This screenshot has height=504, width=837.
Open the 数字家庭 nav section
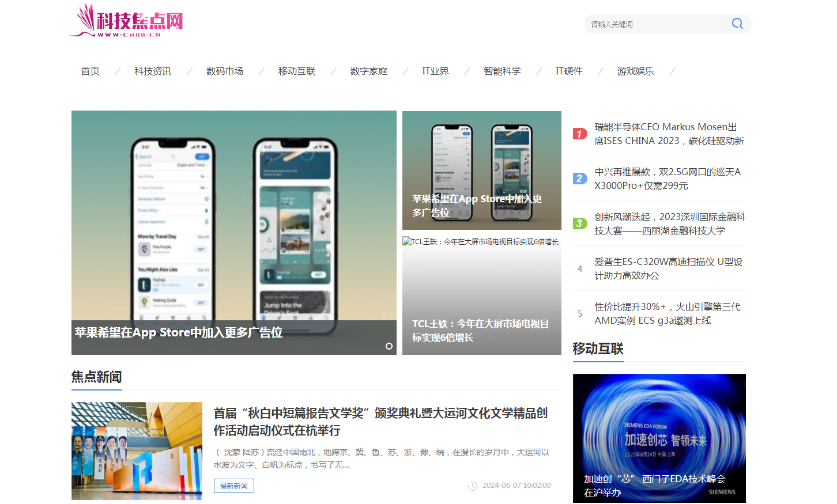369,71
